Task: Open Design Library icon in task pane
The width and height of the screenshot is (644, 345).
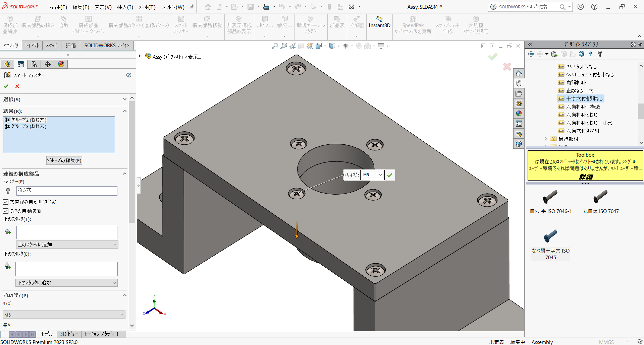Action: click(519, 83)
